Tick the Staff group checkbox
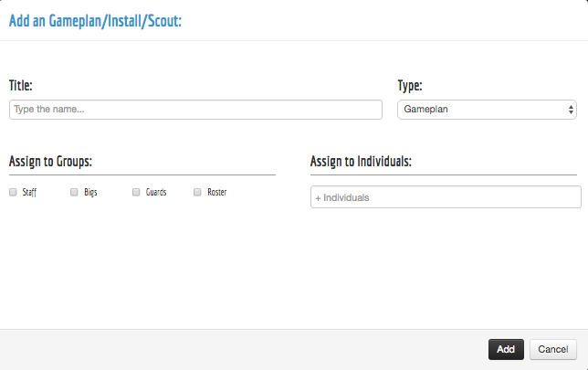 [13, 193]
